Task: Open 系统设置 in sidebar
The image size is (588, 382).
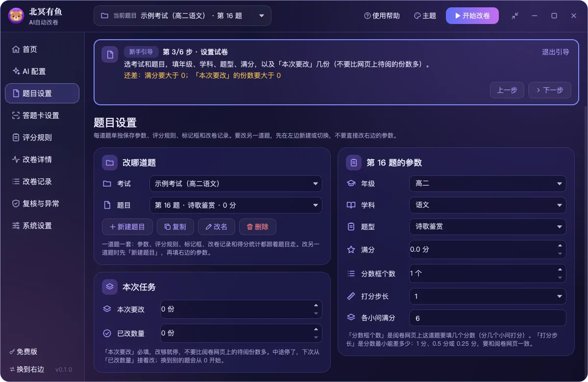Action: pos(42,226)
